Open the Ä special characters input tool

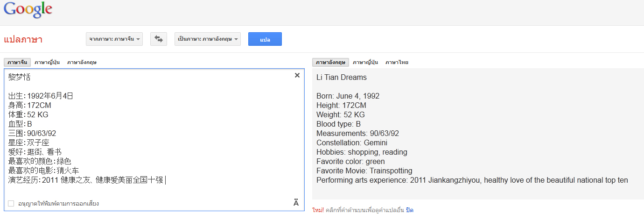coord(296,202)
